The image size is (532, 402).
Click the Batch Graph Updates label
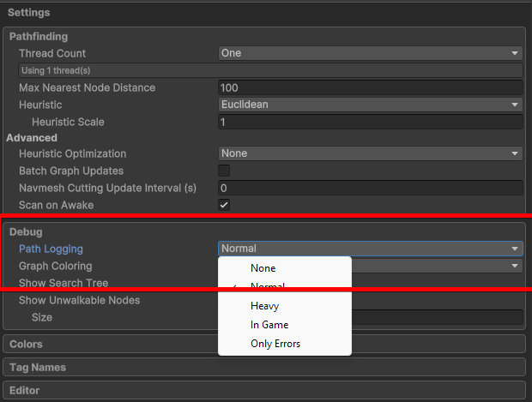[71, 171]
